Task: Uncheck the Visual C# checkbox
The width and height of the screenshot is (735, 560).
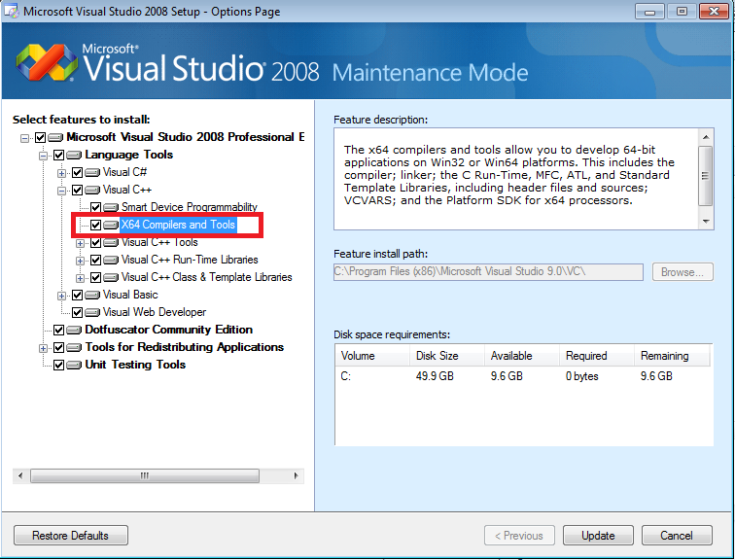Action: 78,172
